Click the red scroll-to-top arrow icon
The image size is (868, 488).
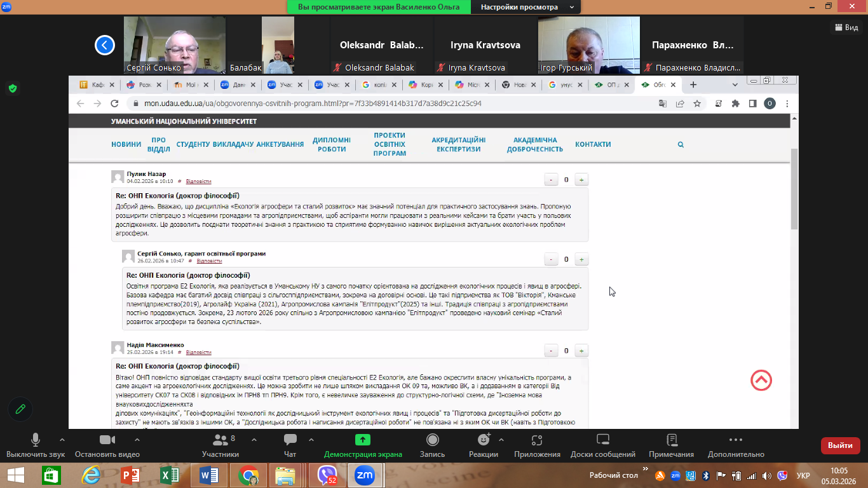[x=761, y=380]
